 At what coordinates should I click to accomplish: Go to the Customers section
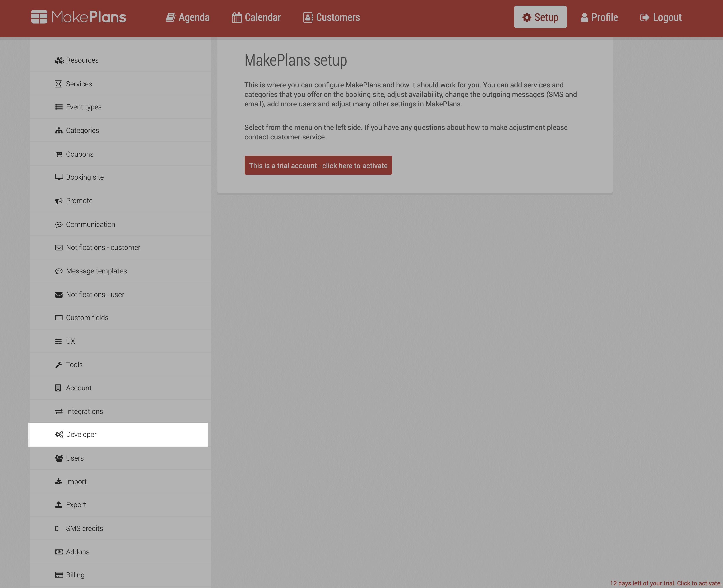[x=332, y=17]
